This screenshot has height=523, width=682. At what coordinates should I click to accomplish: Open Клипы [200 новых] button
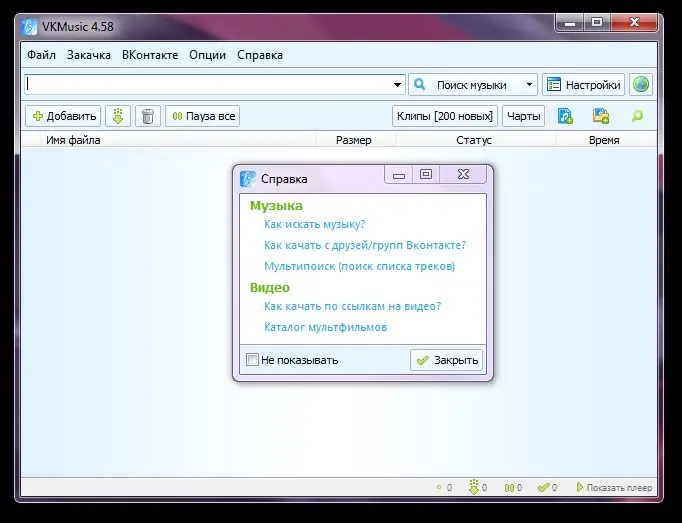[445, 116]
